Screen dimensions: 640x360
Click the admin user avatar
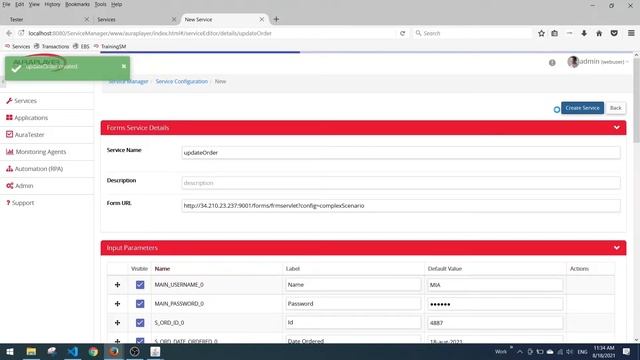tap(573, 62)
